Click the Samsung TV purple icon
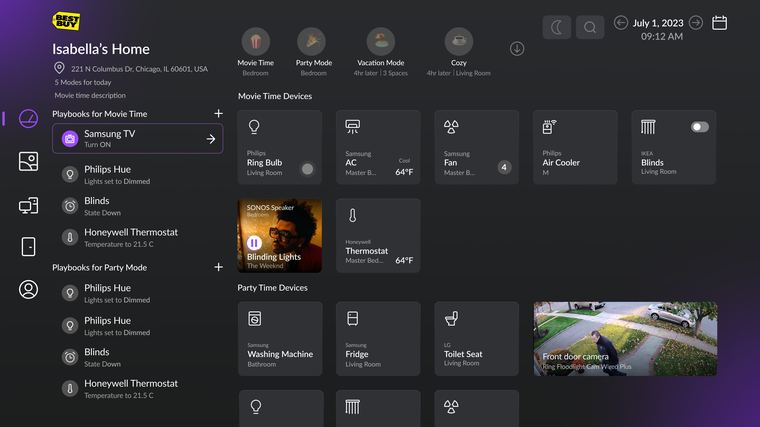760x427 pixels. (70, 139)
